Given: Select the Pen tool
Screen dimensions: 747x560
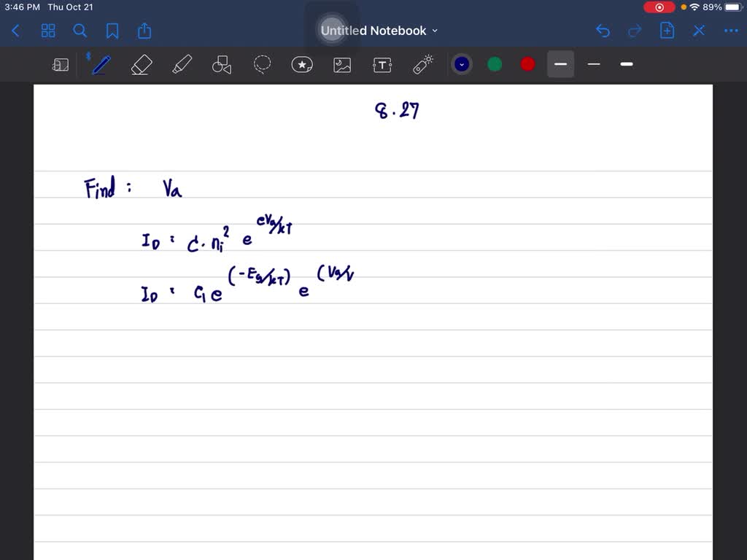Looking at the screenshot, I should [100, 64].
